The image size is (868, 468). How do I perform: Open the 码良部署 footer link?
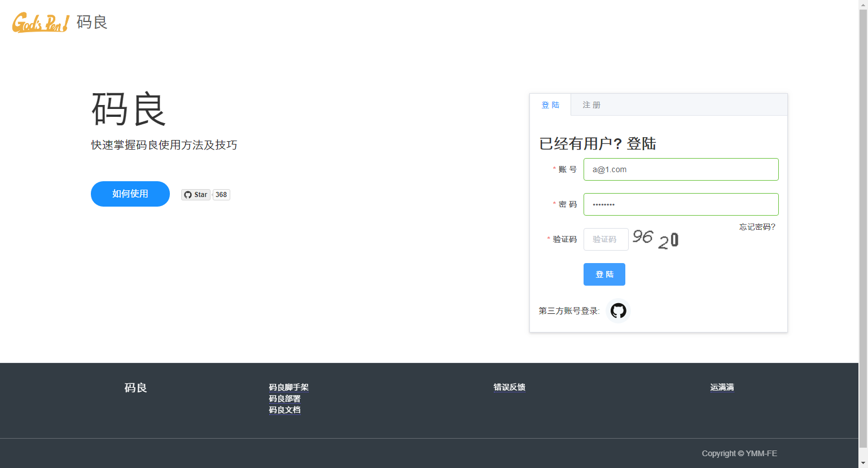(x=285, y=399)
